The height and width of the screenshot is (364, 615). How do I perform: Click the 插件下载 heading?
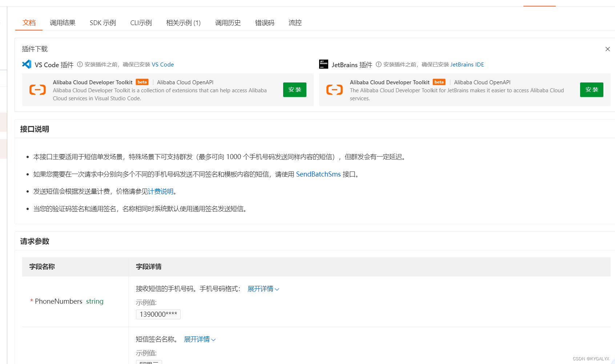pyautogui.click(x=35, y=49)
